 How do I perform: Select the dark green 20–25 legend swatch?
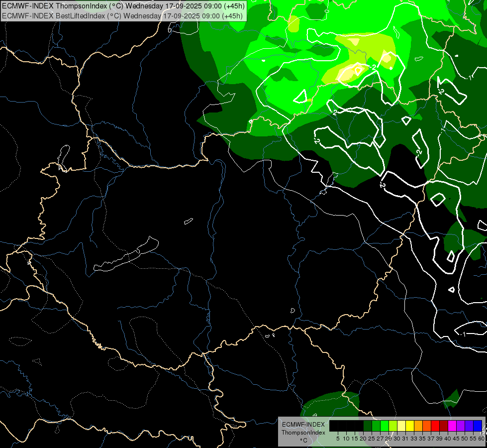point(368,426)
